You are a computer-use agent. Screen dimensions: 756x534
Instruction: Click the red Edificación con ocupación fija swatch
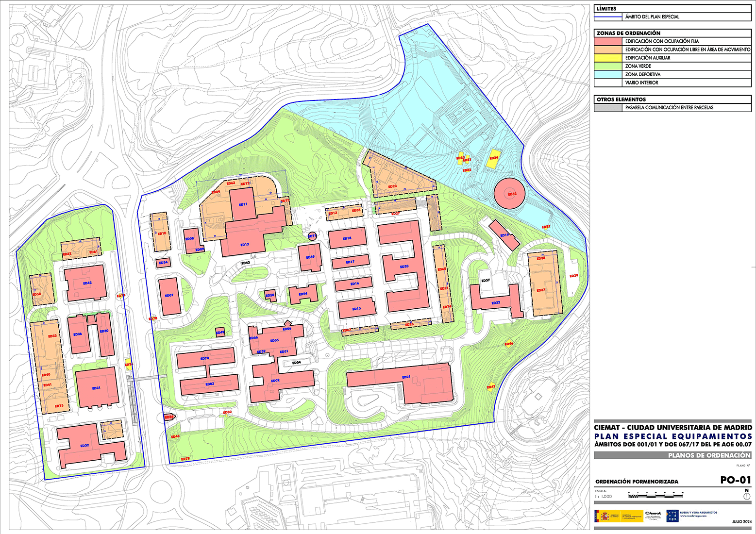tap(608, 41)
